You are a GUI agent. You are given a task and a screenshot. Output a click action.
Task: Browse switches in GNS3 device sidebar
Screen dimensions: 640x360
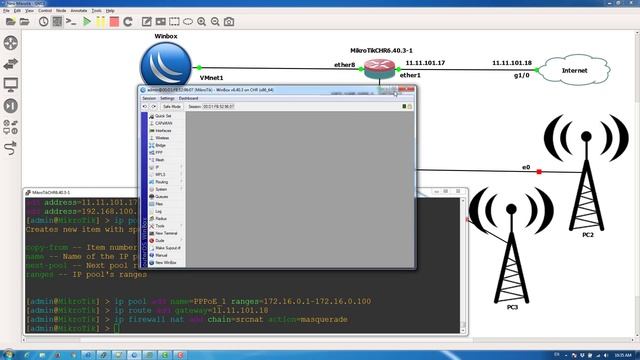[x=11, y=64]
